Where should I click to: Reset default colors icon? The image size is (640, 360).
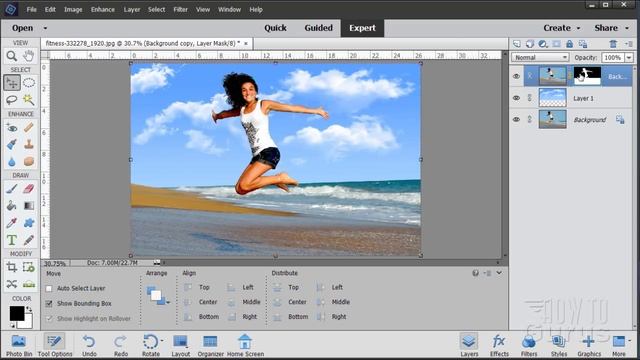point(13,325)
